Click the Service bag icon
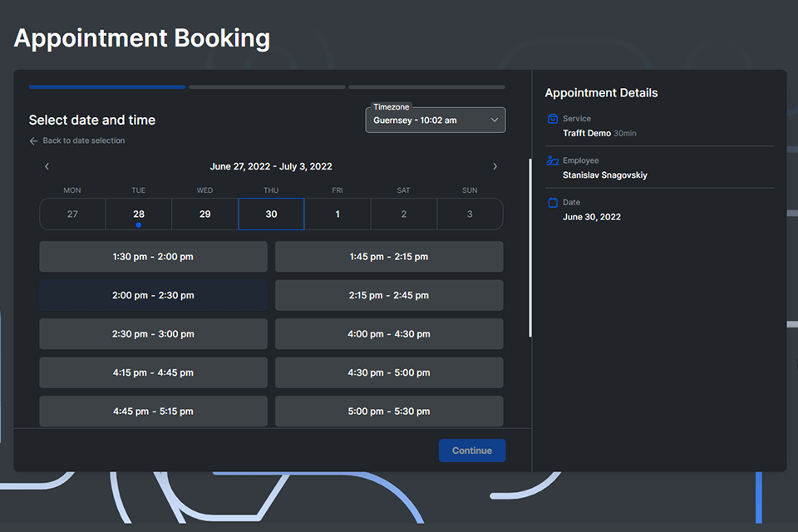 tap(553, 119)
